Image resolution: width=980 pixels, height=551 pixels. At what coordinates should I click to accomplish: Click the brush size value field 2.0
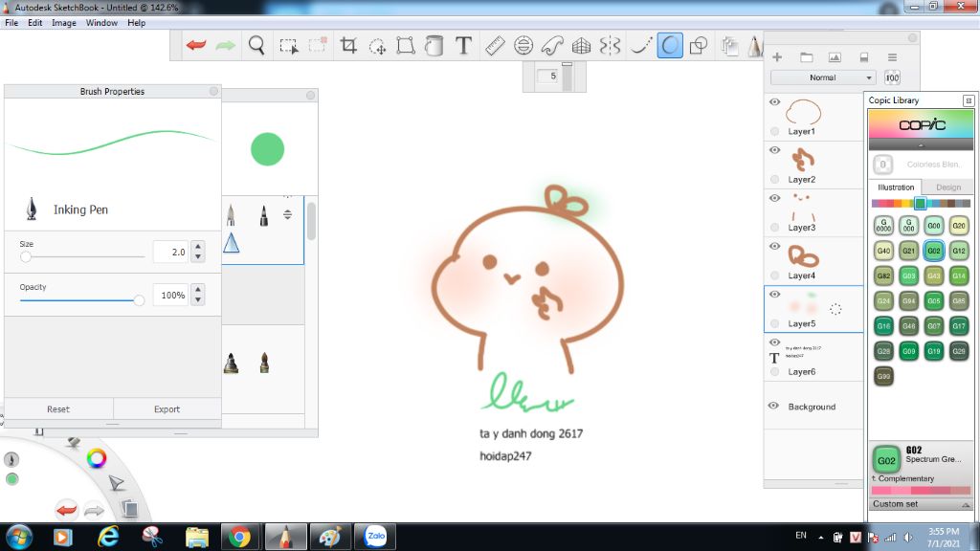tap(170, 252)
